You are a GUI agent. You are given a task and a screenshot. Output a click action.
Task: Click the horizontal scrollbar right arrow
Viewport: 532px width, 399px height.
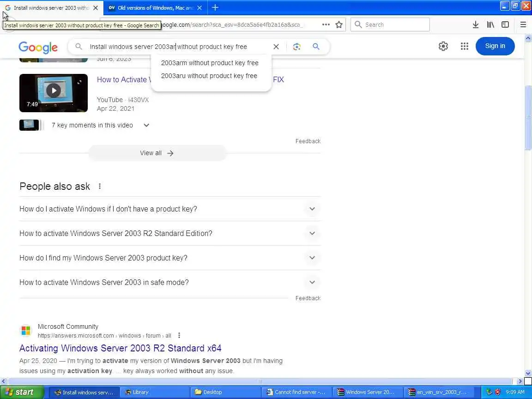click(x=520, y=381)
